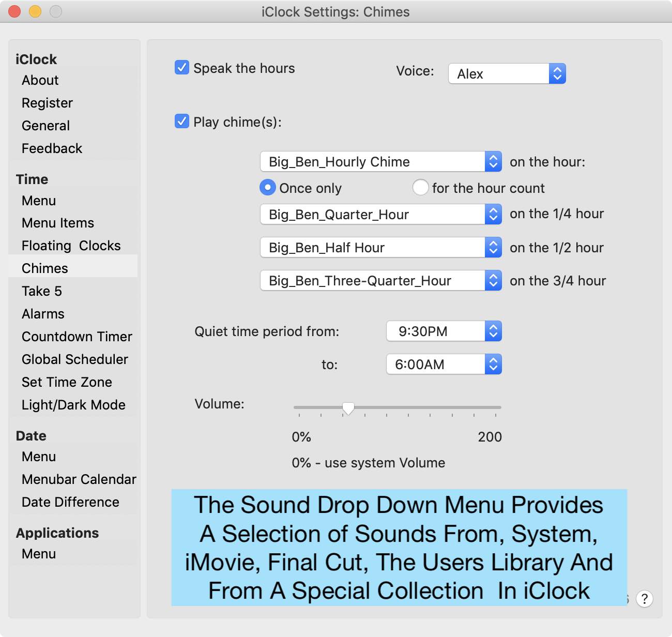Open quiet time to 6:00AM dropdown
This screenshot has height=637, width=672.
(x=444, y=364)
